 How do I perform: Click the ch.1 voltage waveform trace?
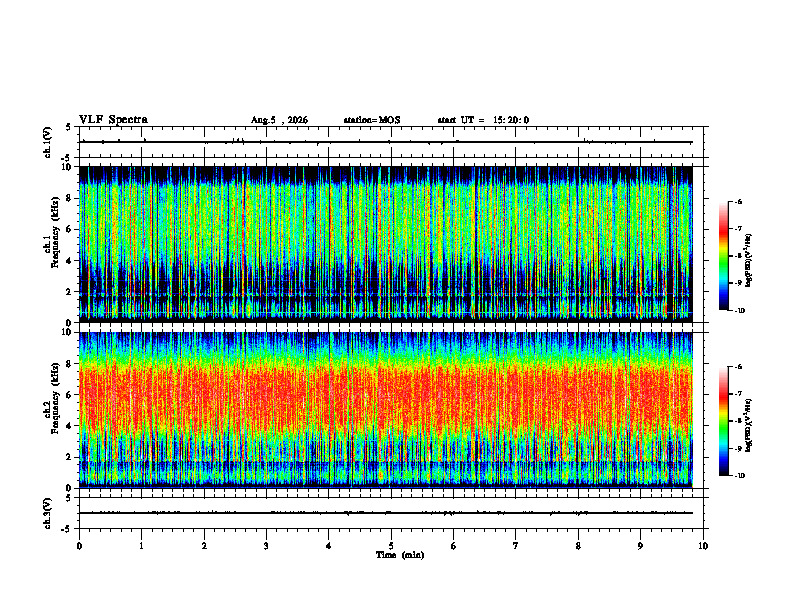click(386, 142)
